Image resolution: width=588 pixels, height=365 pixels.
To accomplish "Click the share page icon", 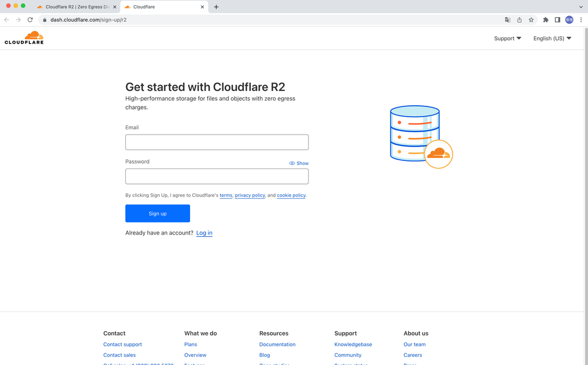I will pyautogui.click(x=519, y=19).
